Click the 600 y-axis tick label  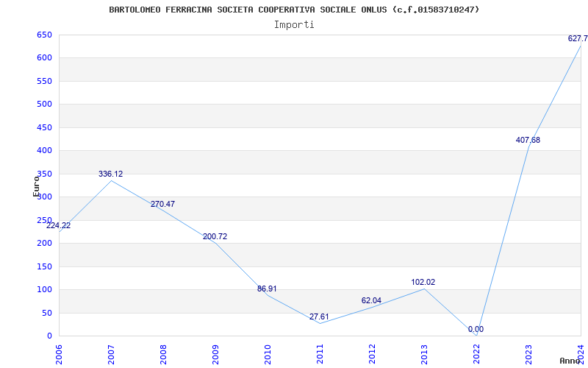(x=44, y=58)
